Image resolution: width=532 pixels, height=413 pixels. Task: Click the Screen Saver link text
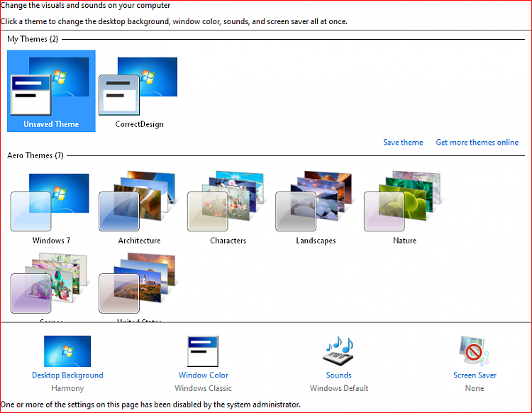pyautogui.click(x=475, y=375)
